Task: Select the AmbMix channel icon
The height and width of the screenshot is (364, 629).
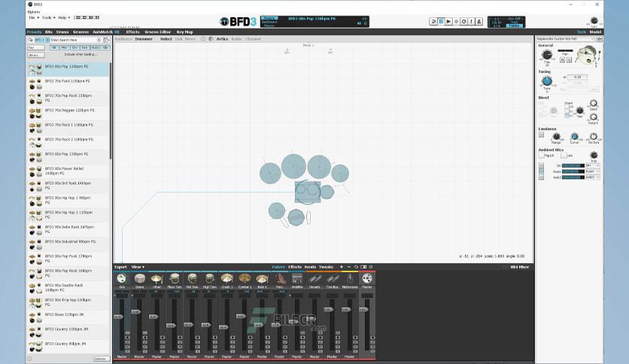Action: click(297, 278)
